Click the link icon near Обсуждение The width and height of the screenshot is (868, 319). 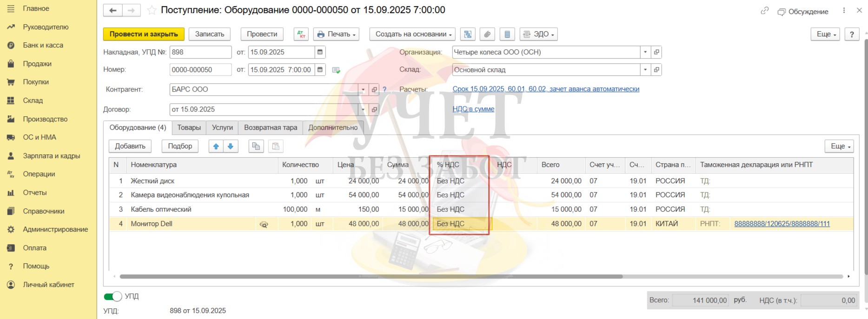[x=764, y=11]
